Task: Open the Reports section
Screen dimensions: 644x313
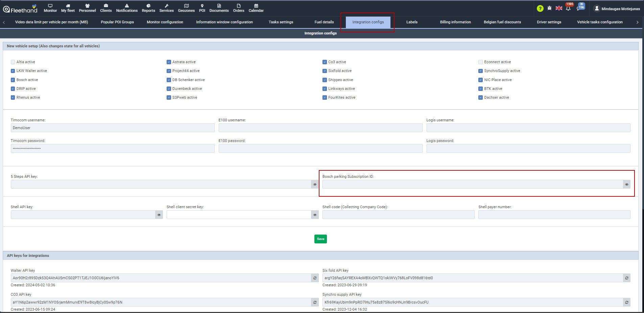Action: 148,8
